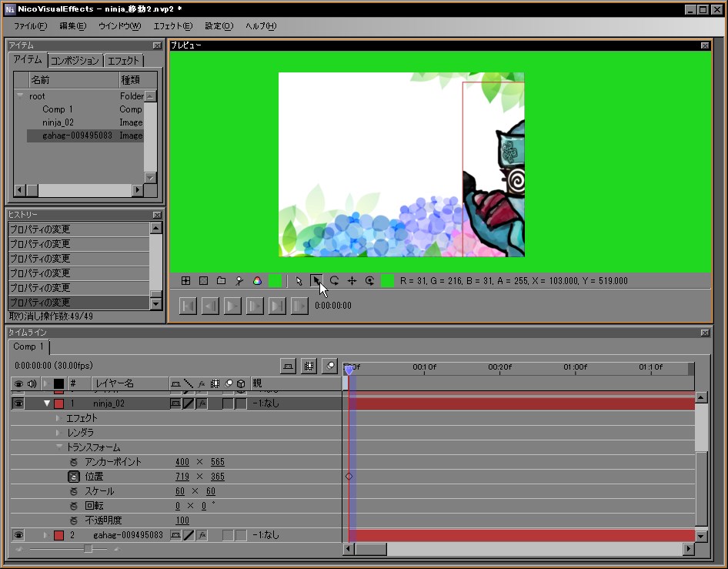Viewport: 728px width, 569px height.
Task: Open parent dropdown of ninja_02 layer
Action: pos(265,403)
